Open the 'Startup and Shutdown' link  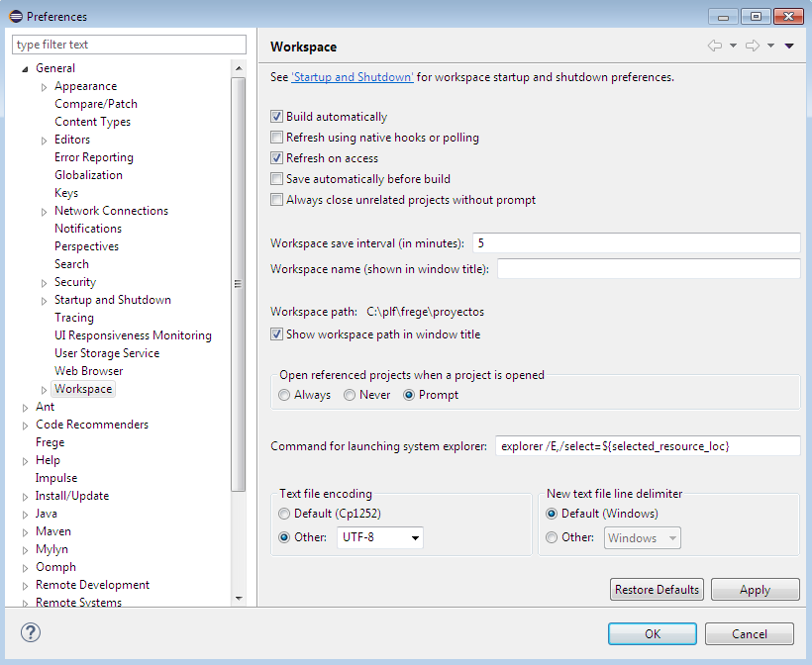click(353, 77)
